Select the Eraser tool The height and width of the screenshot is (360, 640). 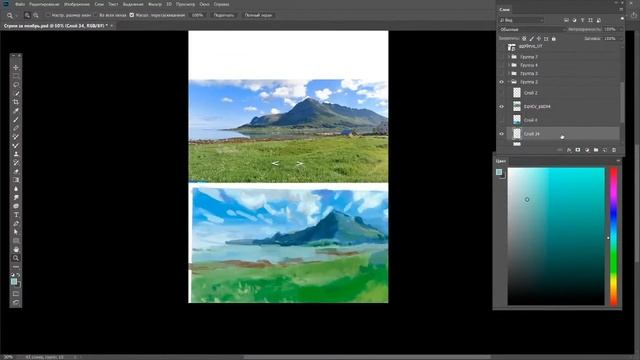[x=16, y=171]
